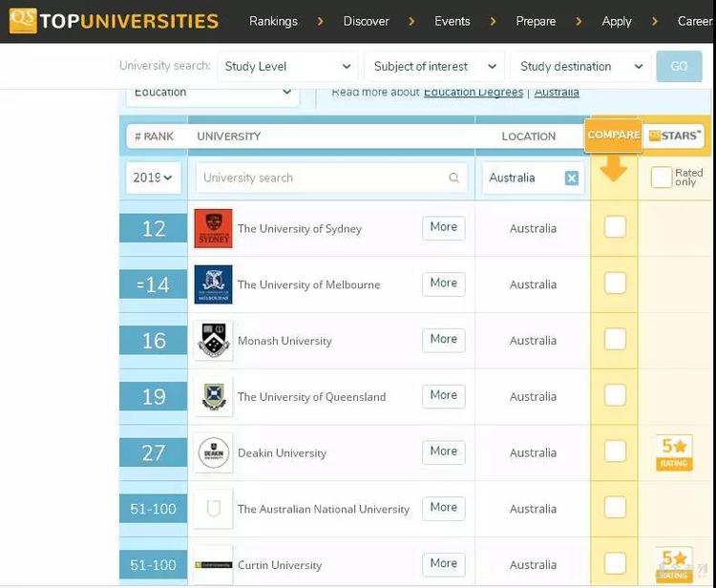
Task: Click the University of Sydney crest logo
Action: 213,229
